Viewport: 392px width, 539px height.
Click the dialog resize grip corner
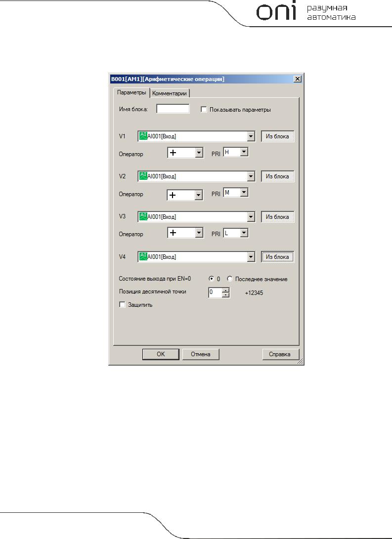click(x=300, y=361)
